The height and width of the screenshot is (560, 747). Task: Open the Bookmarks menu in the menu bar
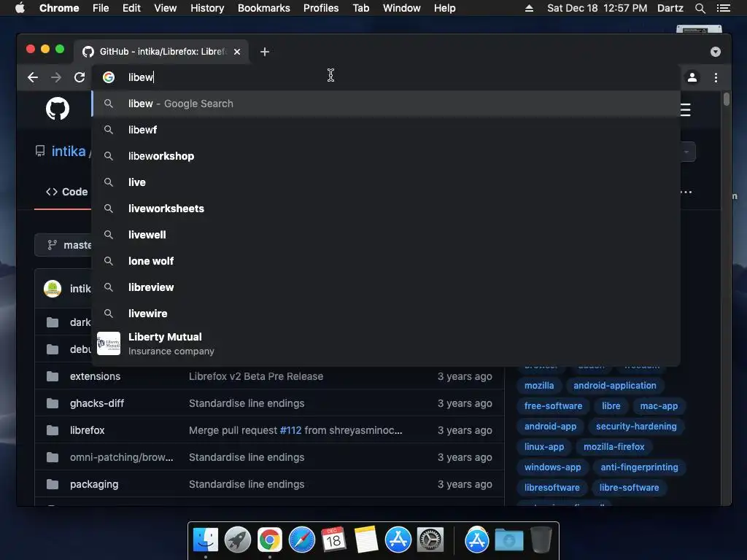(x=263, y=8)
